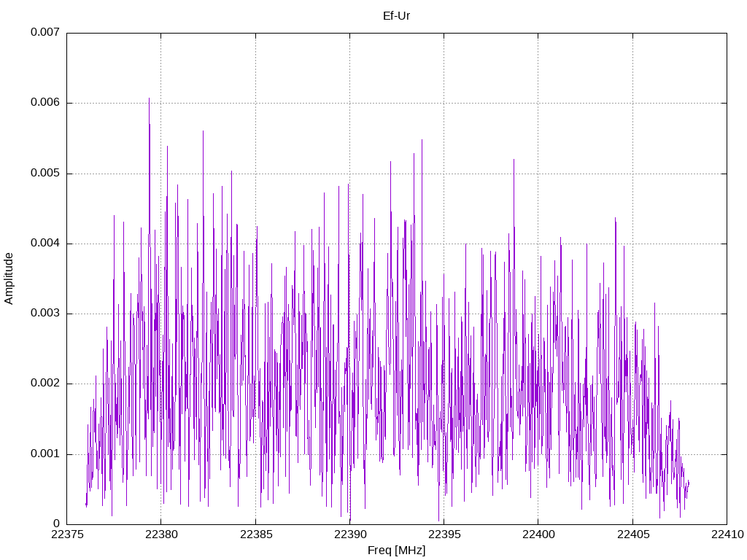
Task: Click the y-axis tick label 0.005
Action: click(45, 173)
